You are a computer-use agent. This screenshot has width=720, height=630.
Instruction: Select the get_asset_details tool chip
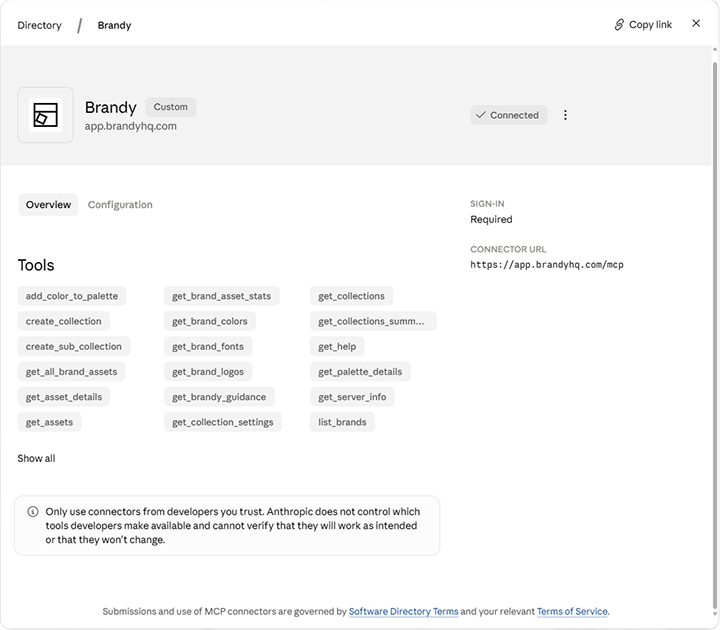pyautogui.click(x=64, y=397)
